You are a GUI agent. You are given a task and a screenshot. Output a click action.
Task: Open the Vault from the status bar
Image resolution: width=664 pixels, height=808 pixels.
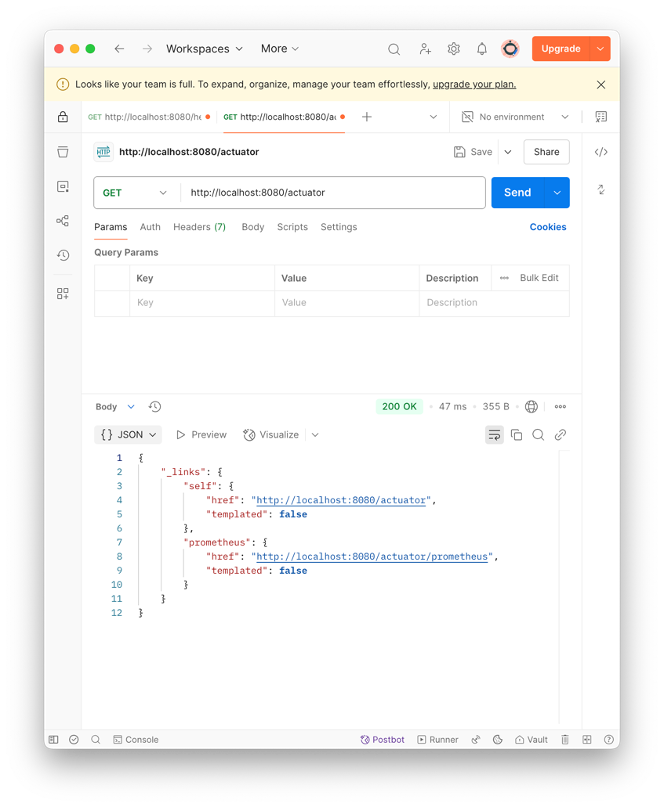coord(531,739)
